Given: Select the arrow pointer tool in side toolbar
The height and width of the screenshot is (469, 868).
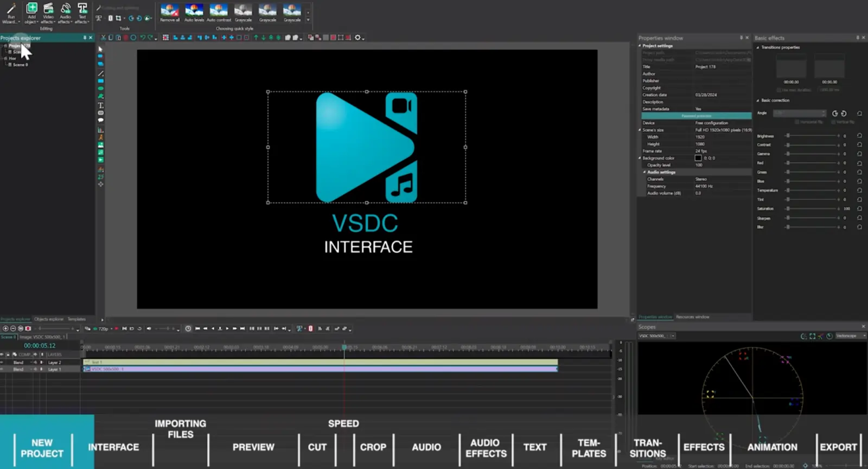Looking at the screenshot, I should (x=100, y=49).
